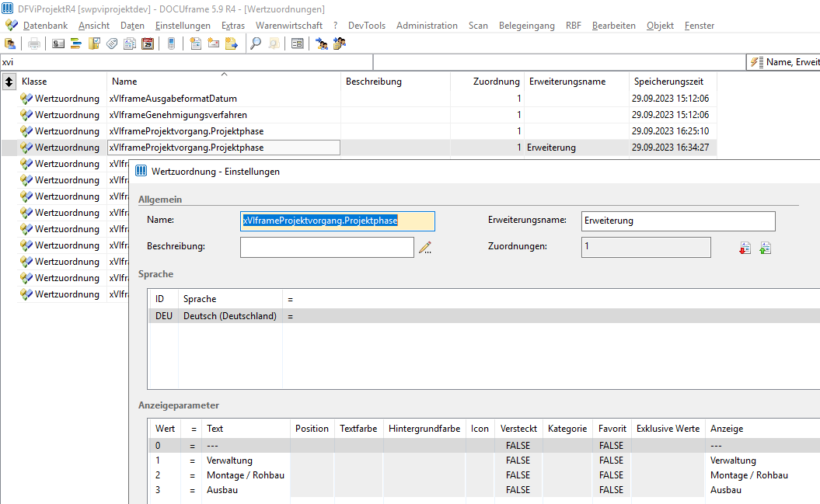Click the Erweiterungsname column header
This screenshot has width=820, height=504.
tap(576, 82)
